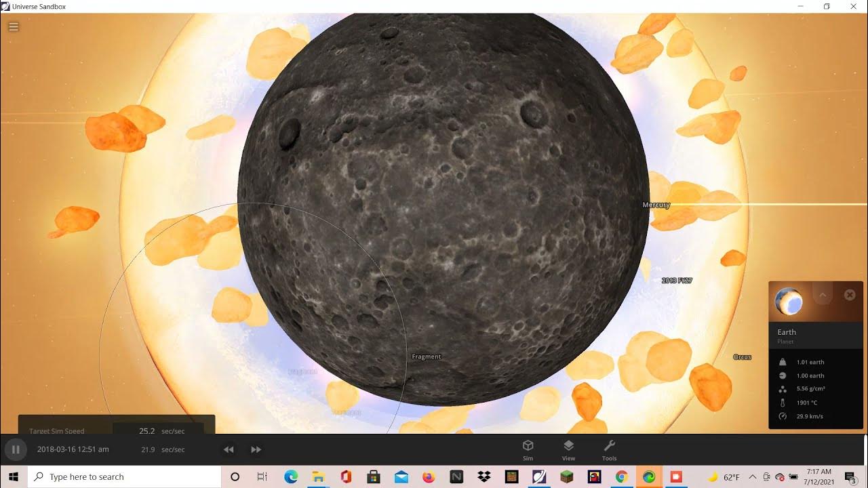868x488 pixels.
Task: Click the Orcus object label
Action: (x=742, y=357)
